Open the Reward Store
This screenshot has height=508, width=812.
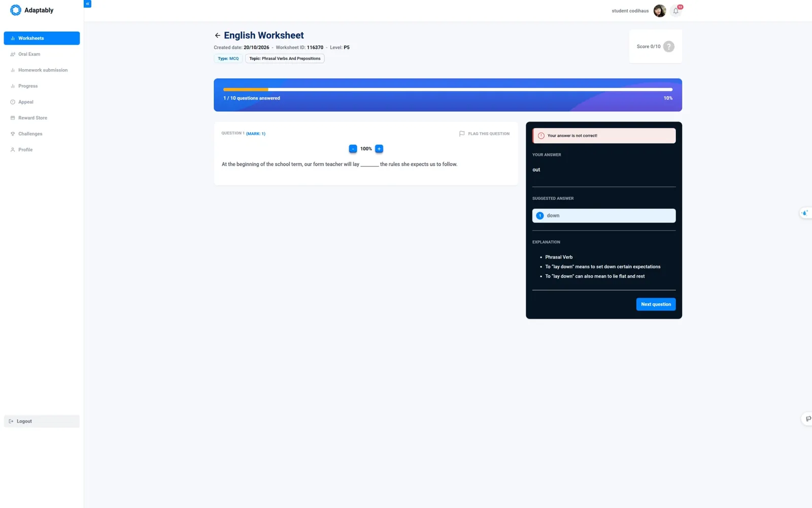tap(42, 118)
